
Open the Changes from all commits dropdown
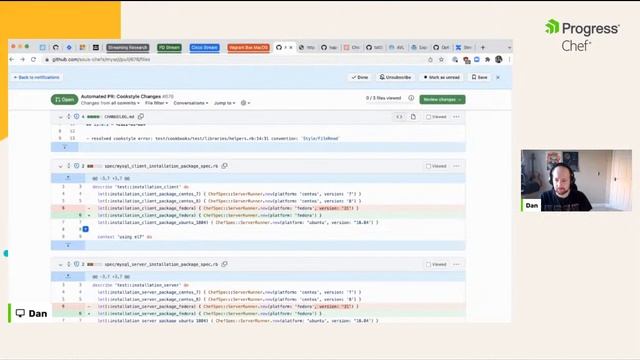[110, 103]
